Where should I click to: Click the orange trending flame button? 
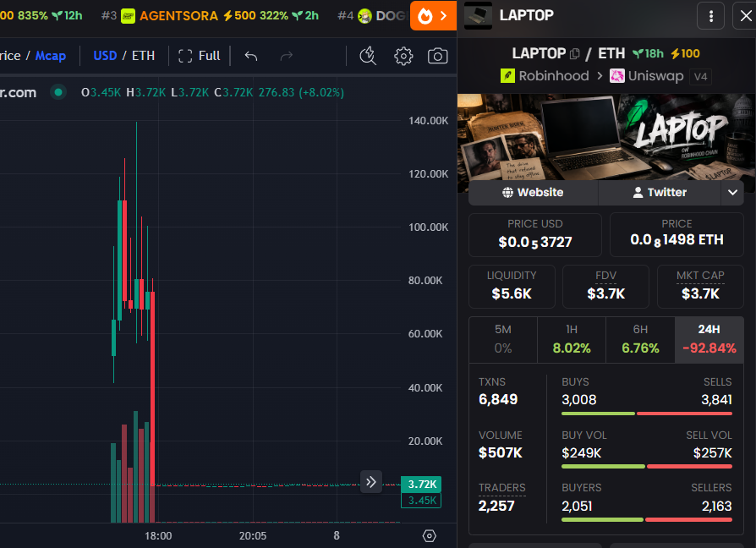(433, 16)
